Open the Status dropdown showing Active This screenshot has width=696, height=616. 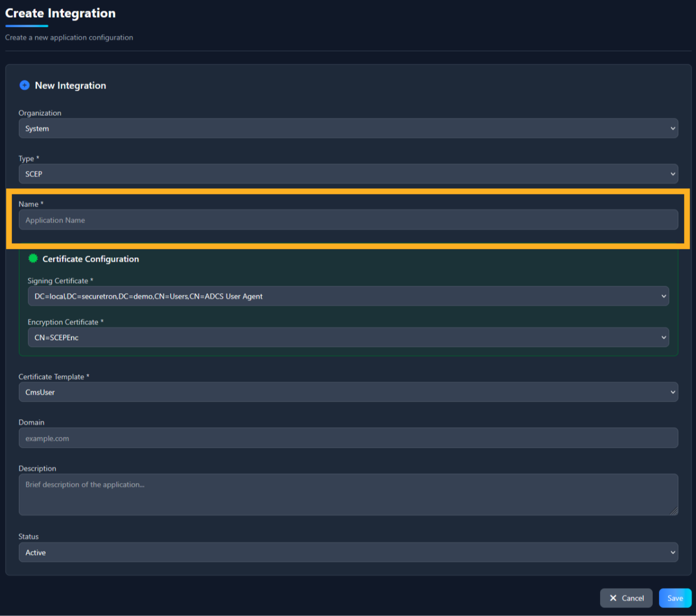348,552
